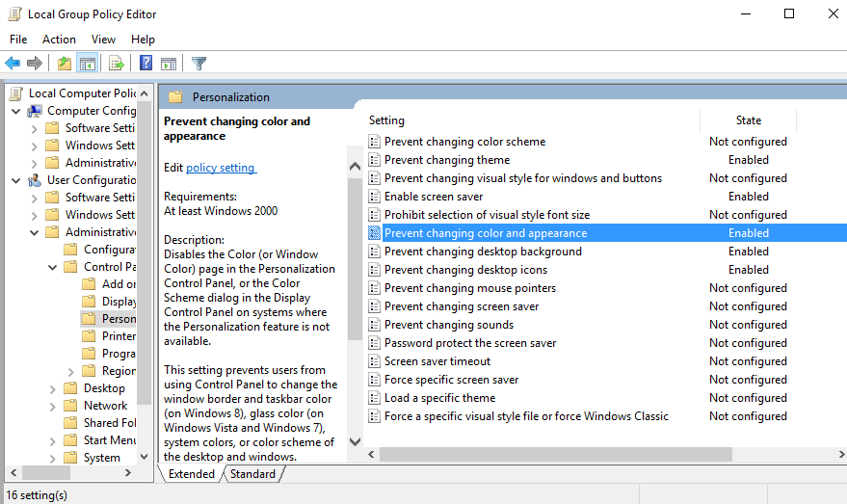Screen dimensions: 847x504
Task: Click folder icon beside Display tree node
Action: [x=89, y=301]
